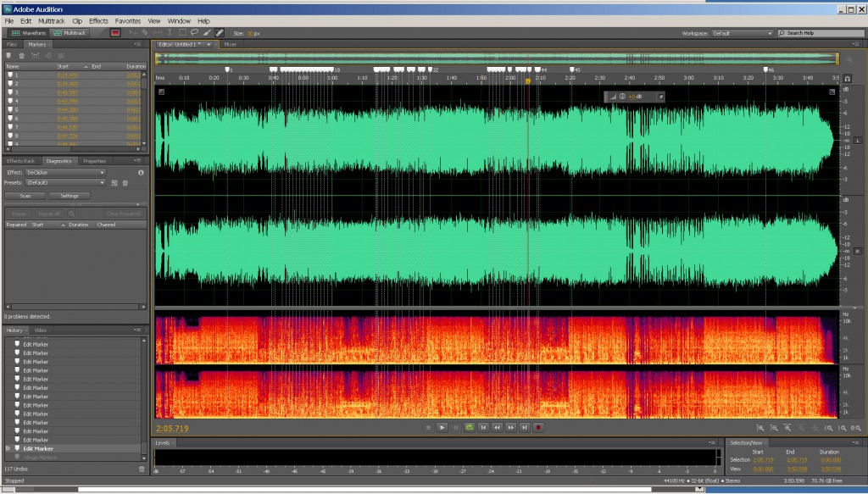Open the Workspace dropdown
Image resolution: width=868 pixels, height=494 pixels.
point(742,33)
